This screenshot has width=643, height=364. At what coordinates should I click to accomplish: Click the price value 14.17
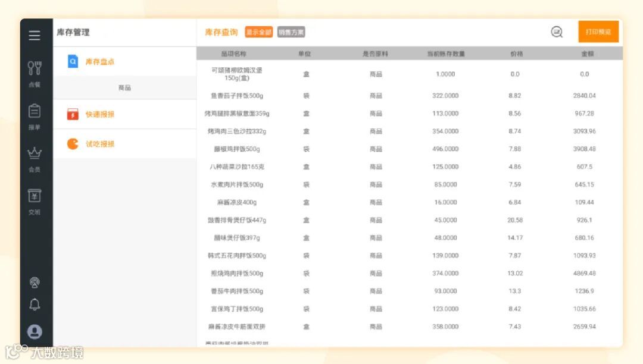pos(514,238)
